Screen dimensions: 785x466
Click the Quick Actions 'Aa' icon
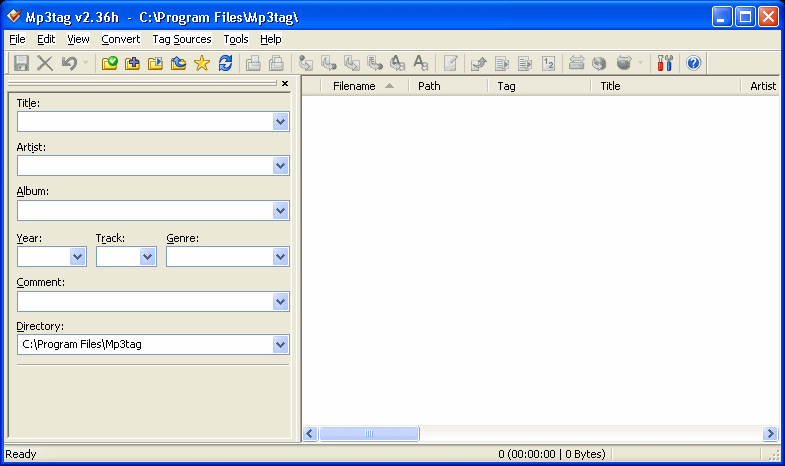pos(421,63)
